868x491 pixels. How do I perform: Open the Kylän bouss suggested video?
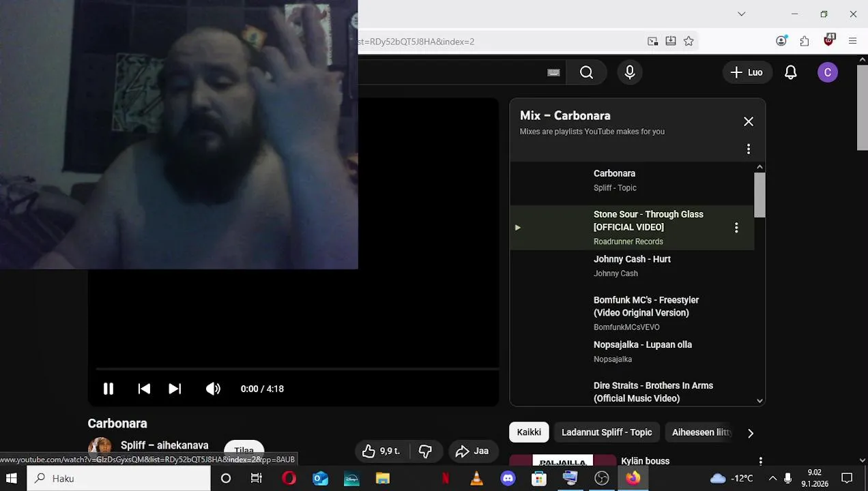click(x=645, y=461)
